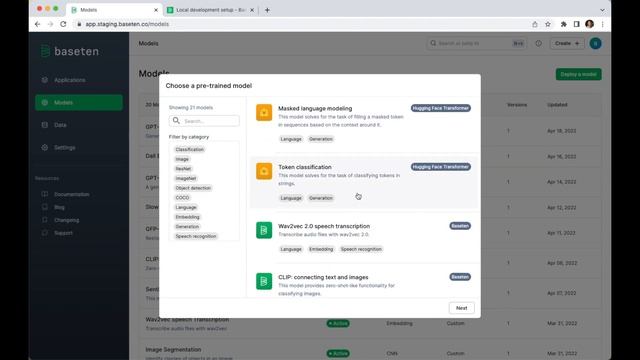Open Applications in the sidebar
This screenshot has width=640, height=360.
tap(78, 80)
